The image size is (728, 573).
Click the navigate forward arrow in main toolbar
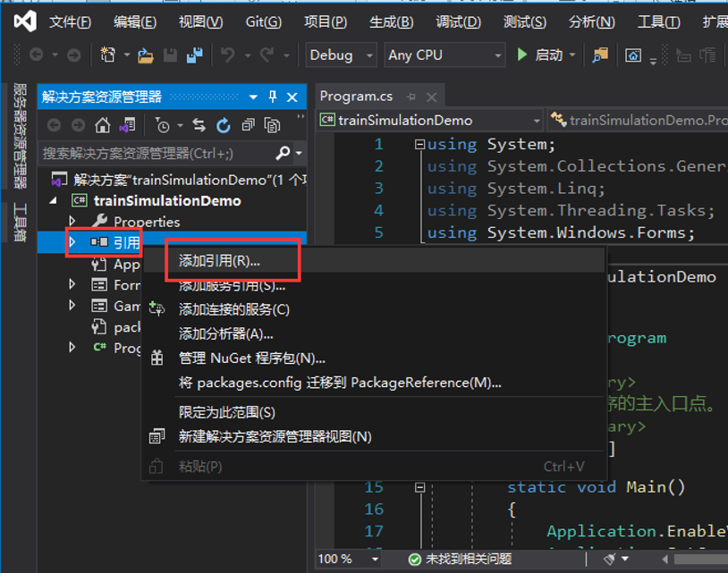click(x=73, y=55)
